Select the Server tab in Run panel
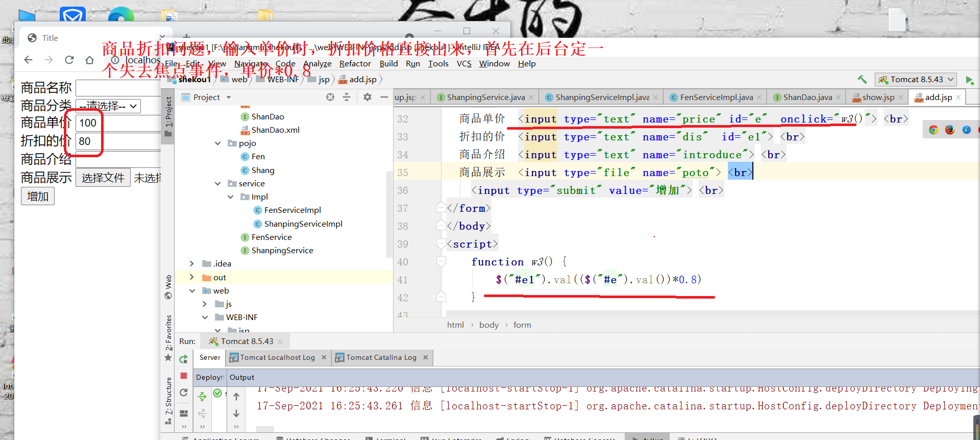Image resolution: width=980 pixels, height=440 pixels. point(210,357)
